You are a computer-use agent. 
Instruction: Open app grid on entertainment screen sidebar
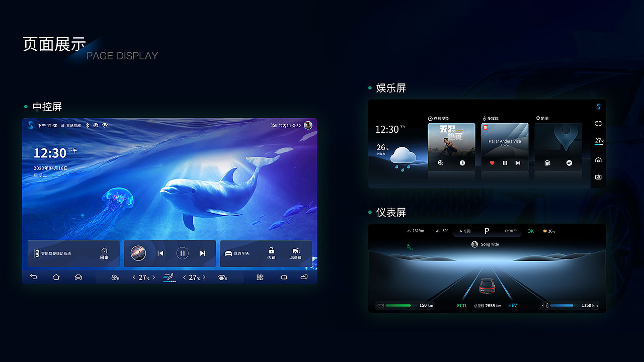pos(598,123)
